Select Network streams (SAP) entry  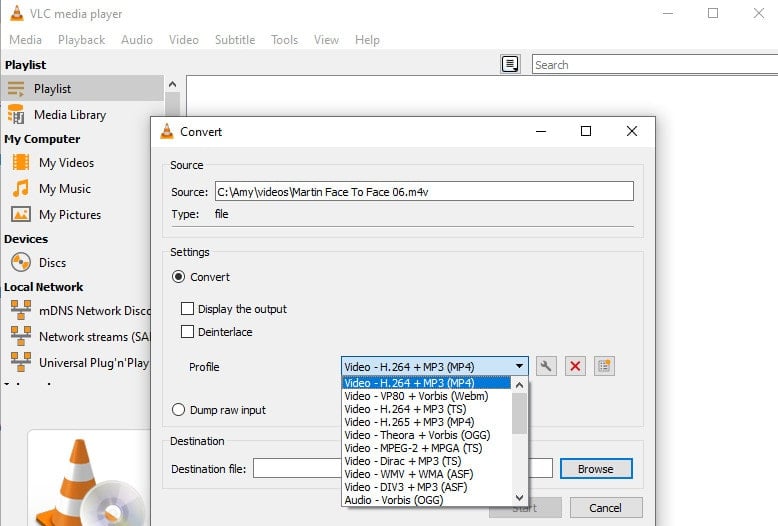(79, 336)
